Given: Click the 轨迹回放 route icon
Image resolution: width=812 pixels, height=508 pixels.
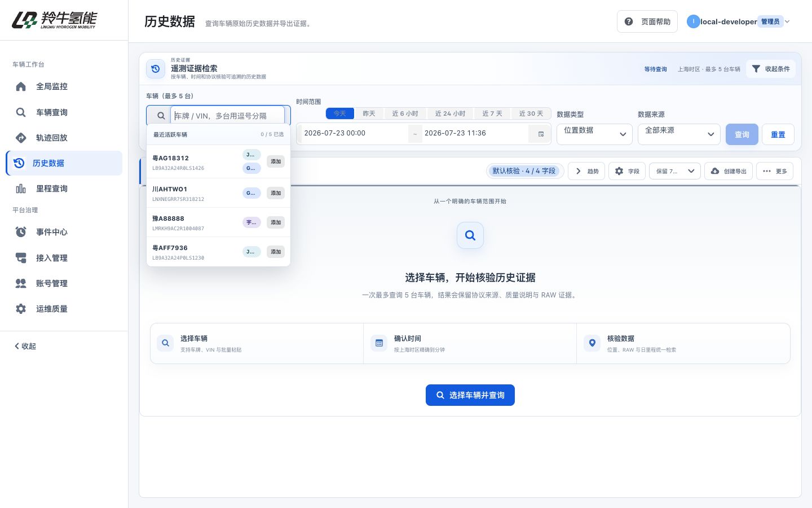Looking at the screenshot, I should point(21,138).
